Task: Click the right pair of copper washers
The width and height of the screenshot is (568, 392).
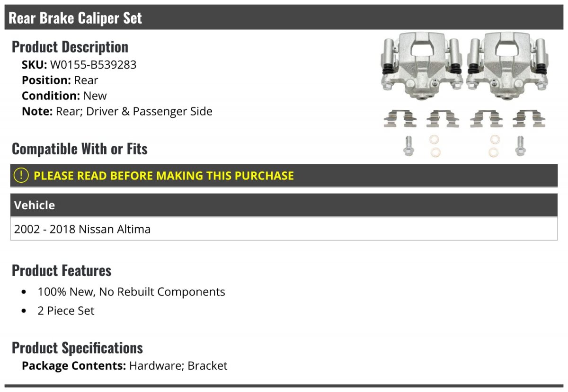Action: tap(494, 146)
